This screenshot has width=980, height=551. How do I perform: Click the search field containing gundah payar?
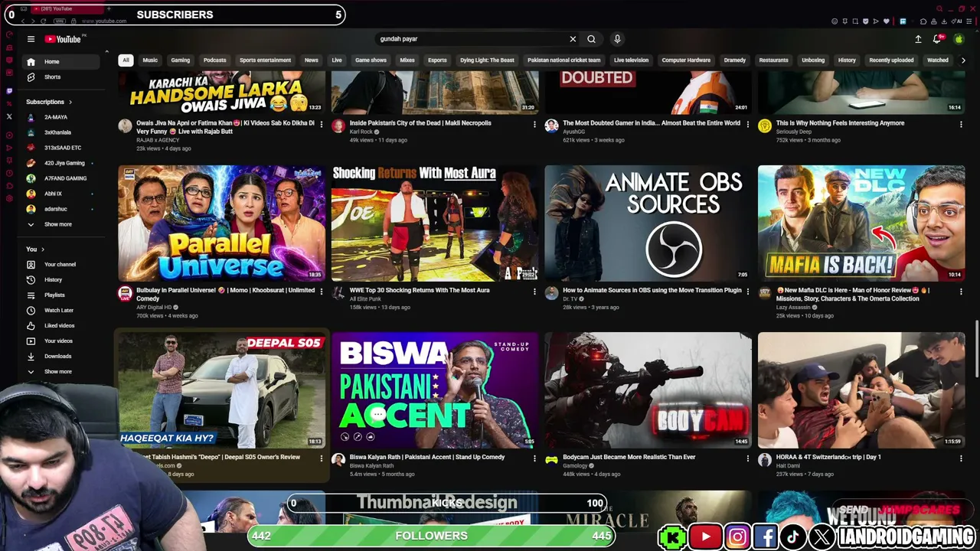click(471, 39)
